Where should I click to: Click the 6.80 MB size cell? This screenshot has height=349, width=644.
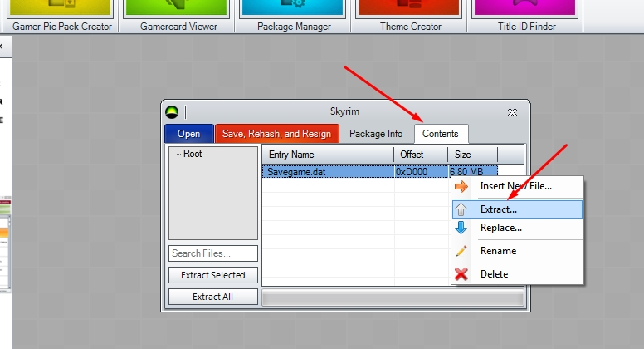pyautogui.click(x=473, y=172)
